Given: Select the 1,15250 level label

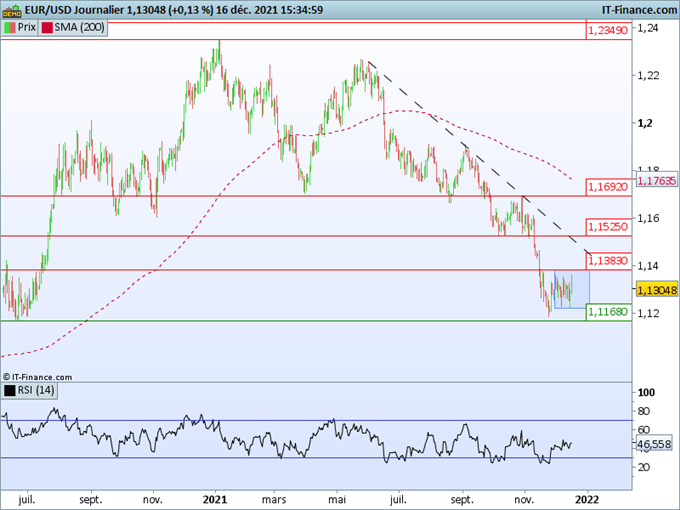Looking at the screenshot, I should coord(608,227).
